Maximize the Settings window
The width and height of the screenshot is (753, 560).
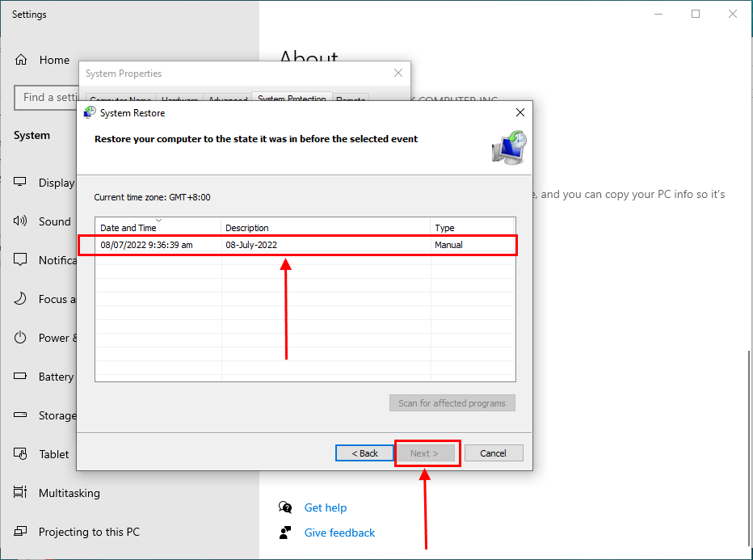point(696,14)
